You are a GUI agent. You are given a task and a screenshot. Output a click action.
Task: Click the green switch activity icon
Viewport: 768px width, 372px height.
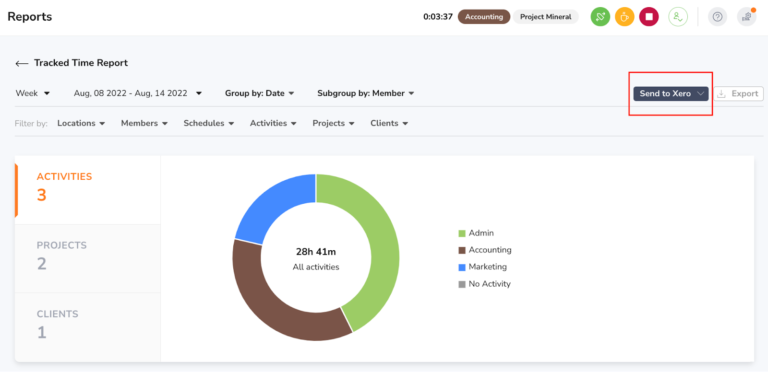point(600,17)
